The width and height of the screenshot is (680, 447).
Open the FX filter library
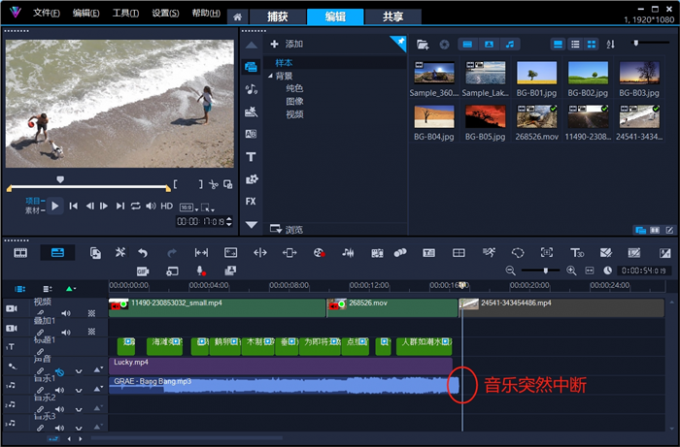click(x=251, y=201)
